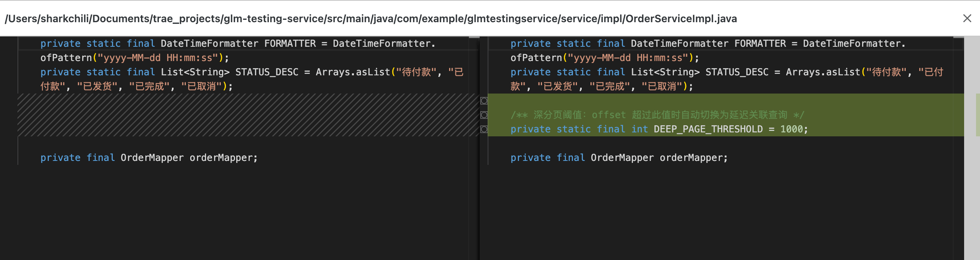The height and width of the screenshot is (260, 980).
Task: Click DEEP_PAGE_THRESHOLD in the modified pane
Action: click(708, 129)
